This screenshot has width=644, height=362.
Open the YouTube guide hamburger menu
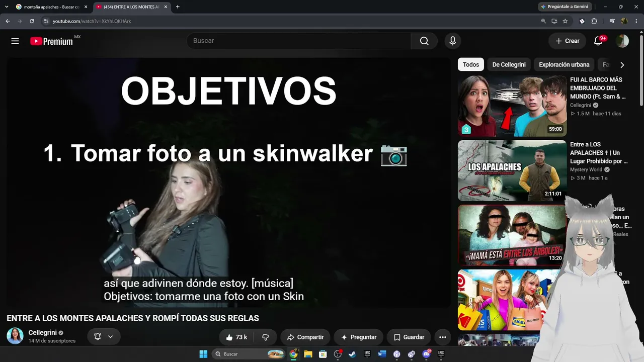point(15,41)
